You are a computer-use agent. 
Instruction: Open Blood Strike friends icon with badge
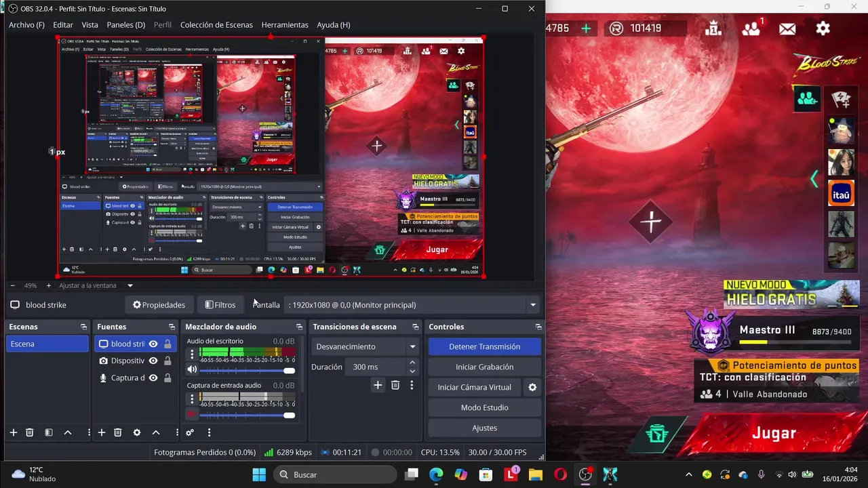pos(751,28)
